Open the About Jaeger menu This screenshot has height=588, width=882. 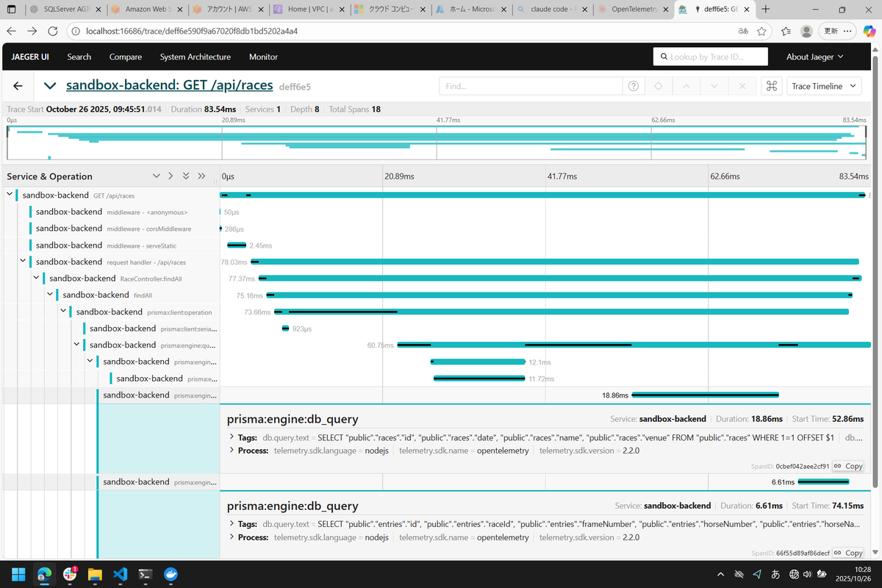pos(814,57)
